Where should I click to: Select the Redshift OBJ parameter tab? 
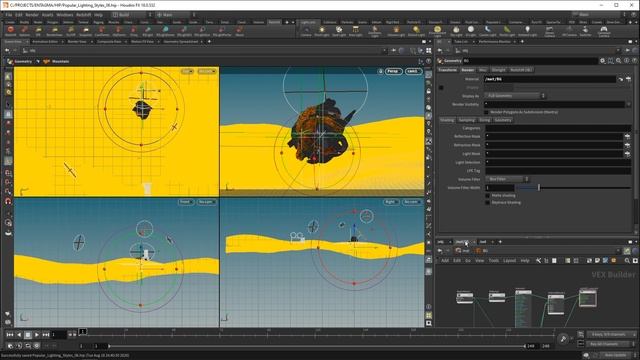520,70
